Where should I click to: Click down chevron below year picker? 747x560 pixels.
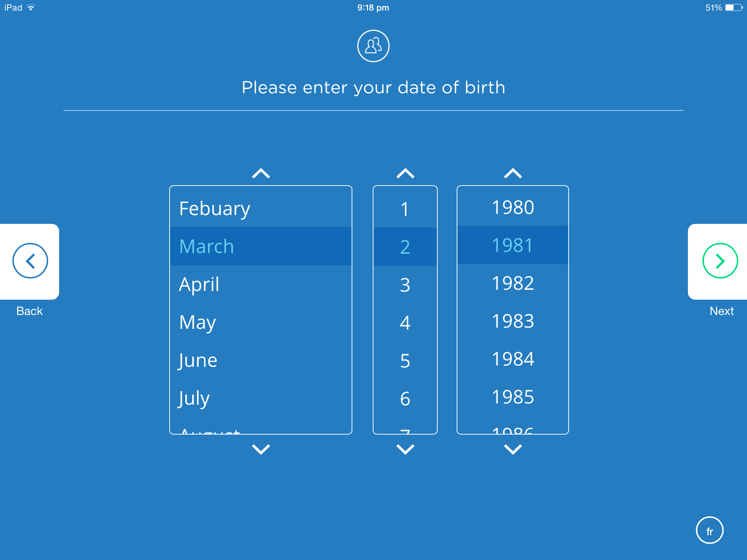[513, 449]
